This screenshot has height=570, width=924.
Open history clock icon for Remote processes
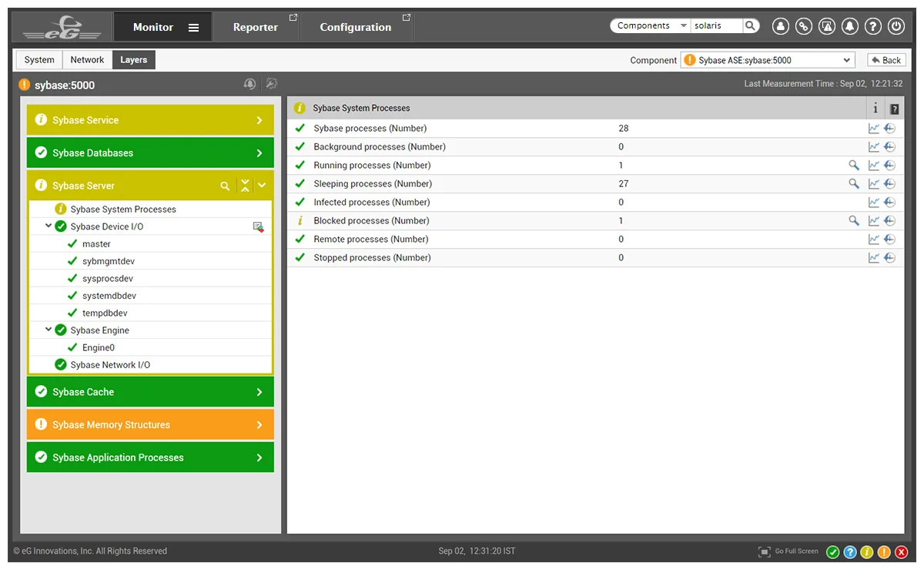tap(889, 240)
